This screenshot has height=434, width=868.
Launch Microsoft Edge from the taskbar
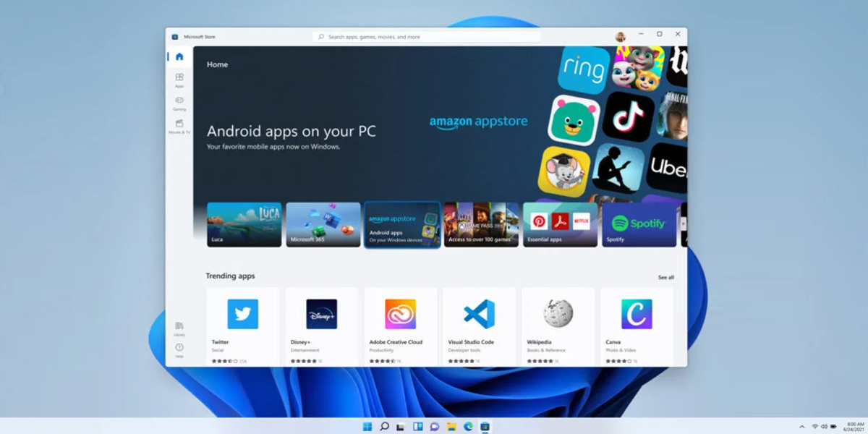pyautogui.click(x=468, y=426)
